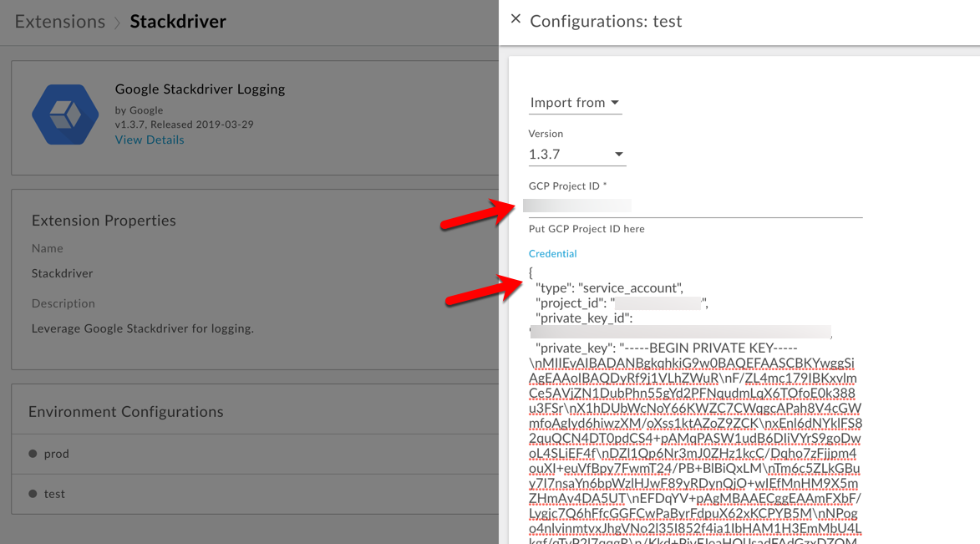Click the Credential JSON text area
The height and width of the screenshot is (544, 980).
pos(695,406)
